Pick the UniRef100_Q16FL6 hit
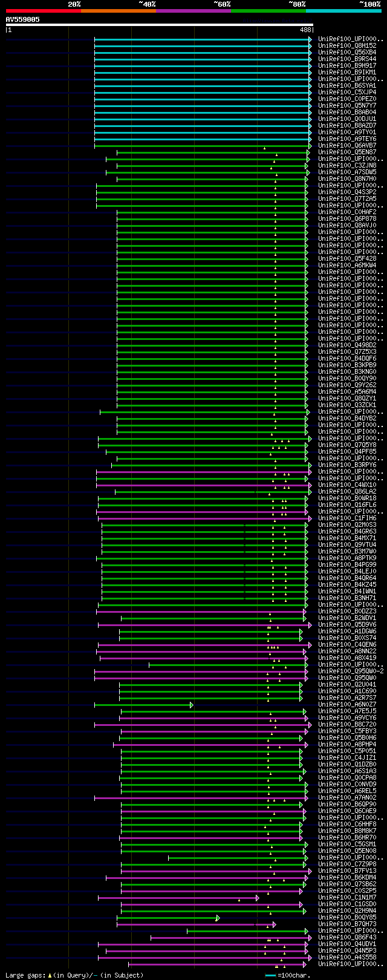 click(x=347, y=505)
